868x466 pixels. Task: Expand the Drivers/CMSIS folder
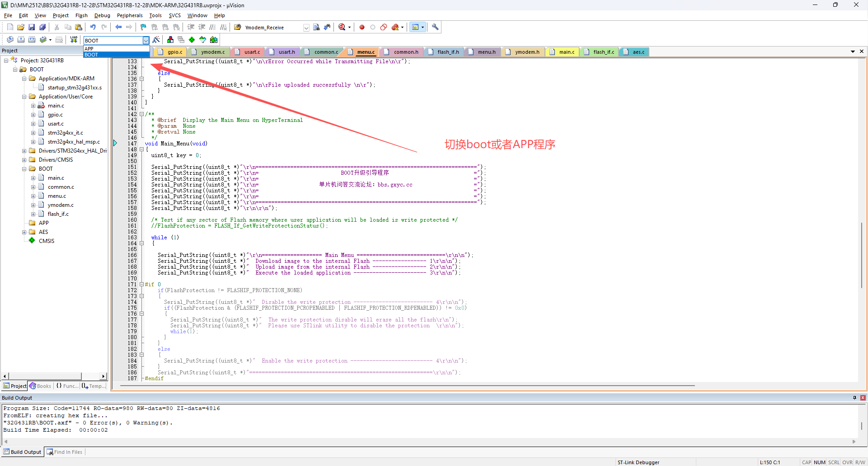(x=24, y=160)
